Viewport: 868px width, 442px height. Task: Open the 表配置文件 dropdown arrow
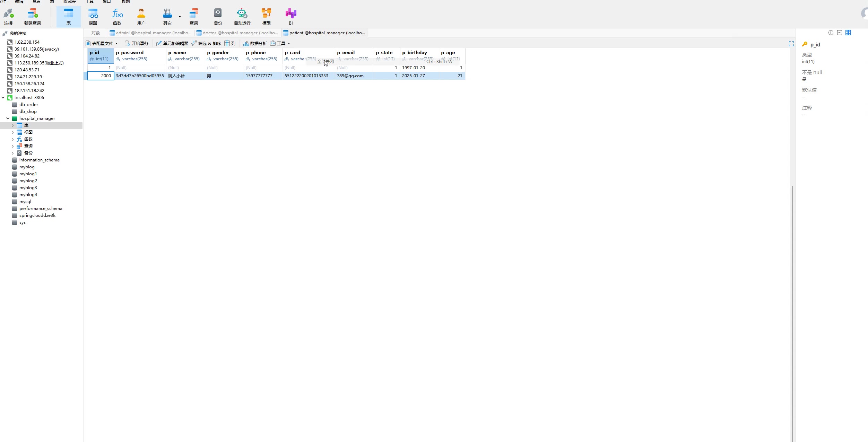pos(117,44)
